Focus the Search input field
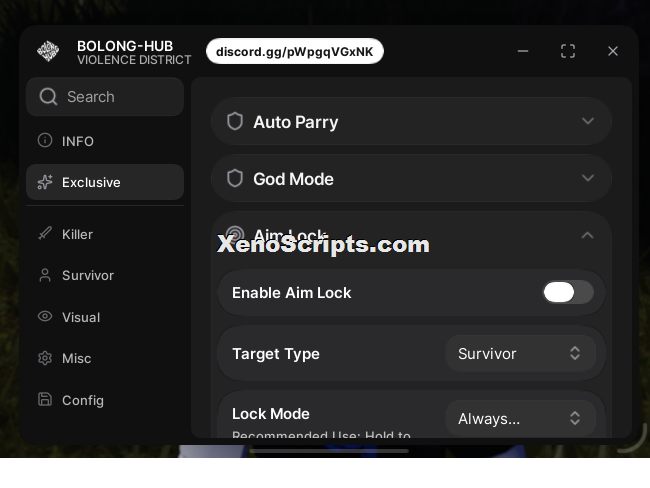Image resolution: width=650 pixels, height=488 pixels. [105, 97]
